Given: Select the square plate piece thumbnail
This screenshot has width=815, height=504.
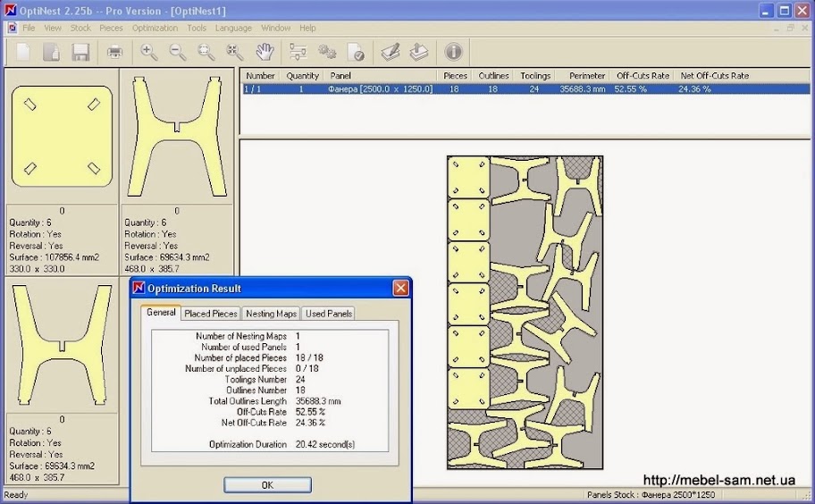Looking at the screenshot, I should [x=62, y=137].
